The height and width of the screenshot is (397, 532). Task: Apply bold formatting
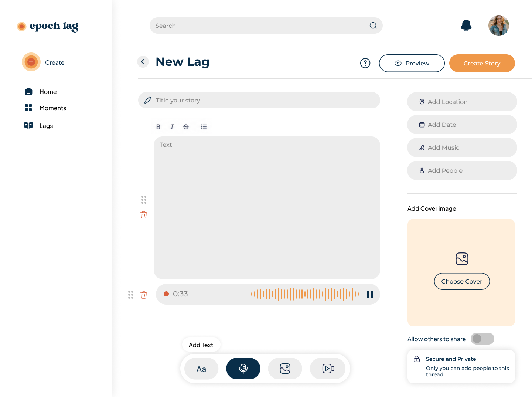click(x=158, y=127)
